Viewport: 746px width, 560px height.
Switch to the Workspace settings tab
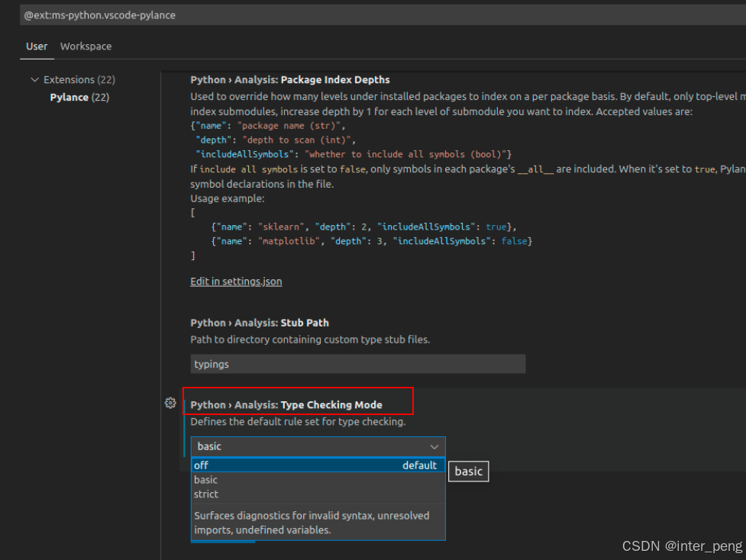click(x=86, y=46)
